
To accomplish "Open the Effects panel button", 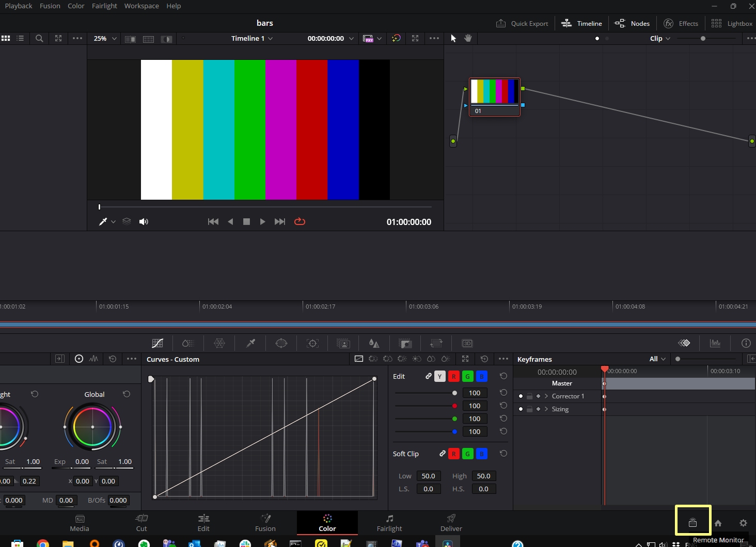I will (x=681, y=23).
